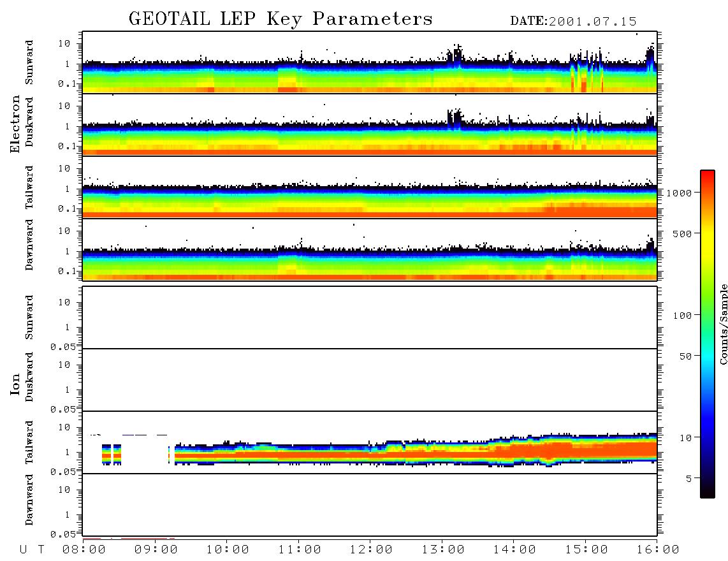
Task: Click the 5 color bar tick label
Action: (689, 479)
